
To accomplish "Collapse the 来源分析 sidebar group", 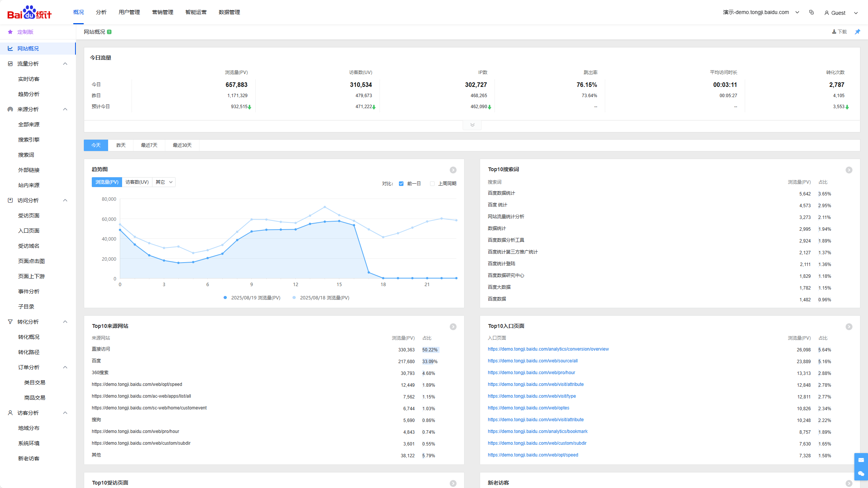I will tap(65, 109).
